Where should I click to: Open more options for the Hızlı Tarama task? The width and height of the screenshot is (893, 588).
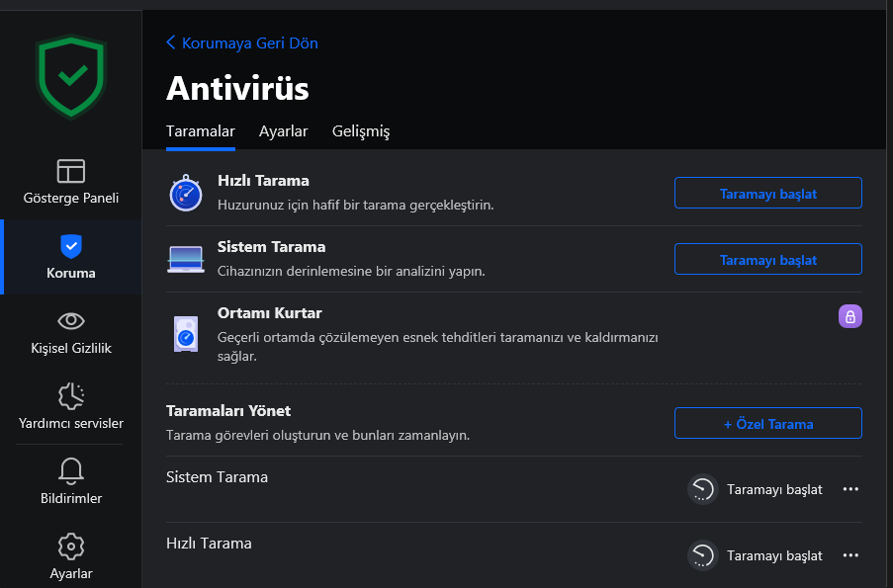click(850, 555)
